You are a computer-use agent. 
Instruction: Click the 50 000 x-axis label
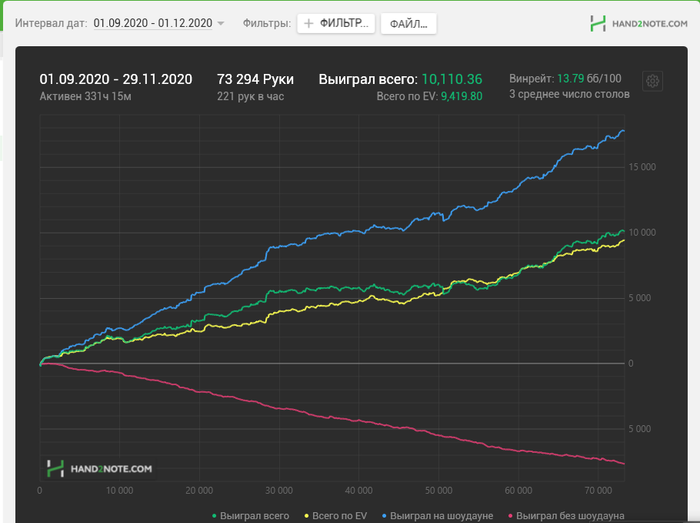tap(438, 490)
